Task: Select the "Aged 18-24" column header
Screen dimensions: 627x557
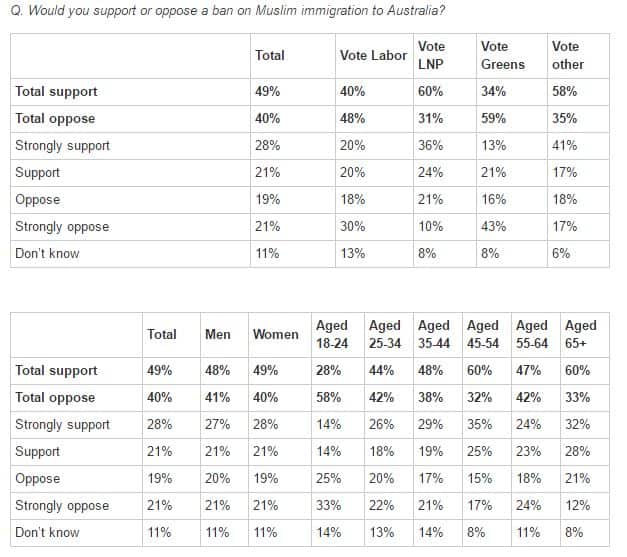Action: 332,334
